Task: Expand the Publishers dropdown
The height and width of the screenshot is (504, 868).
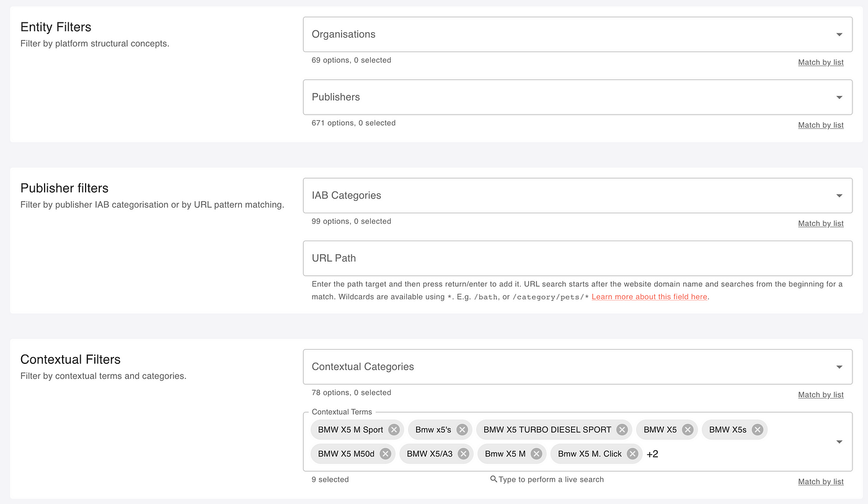Action: point(578,97)
